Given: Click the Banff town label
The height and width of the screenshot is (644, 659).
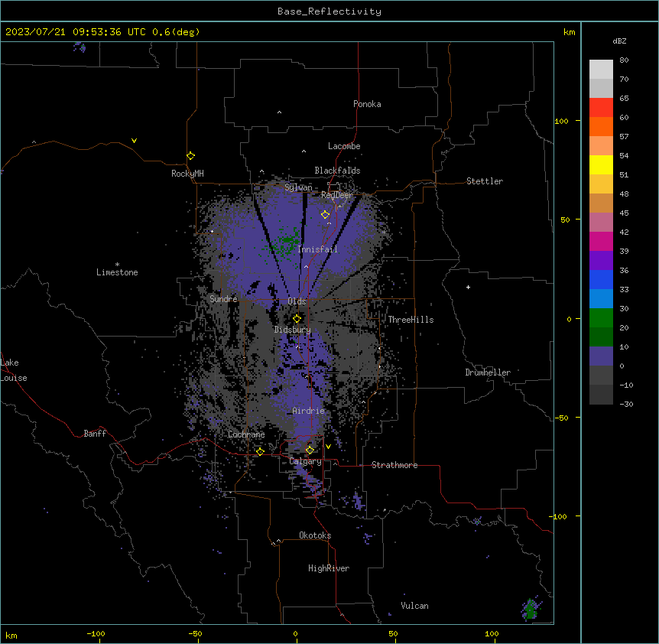Looking at the screenshot, I should coord(95,434).
